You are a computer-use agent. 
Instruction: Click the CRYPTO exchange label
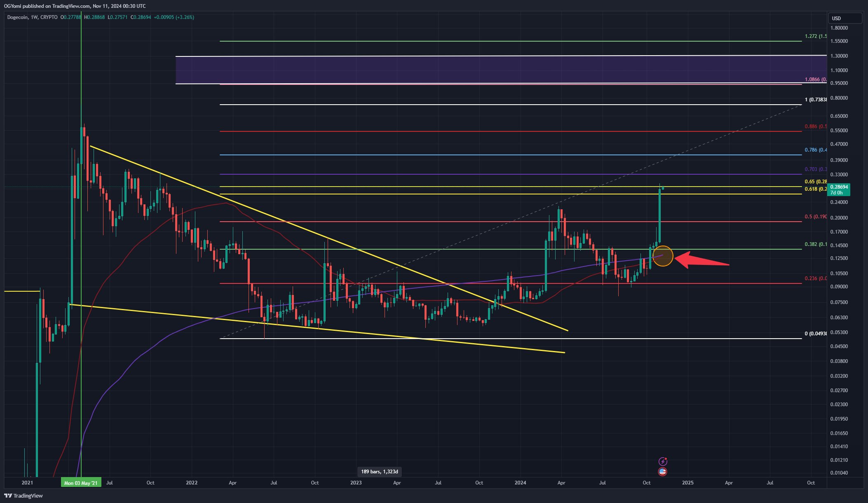pyautogui.click(x=49, y=18)
